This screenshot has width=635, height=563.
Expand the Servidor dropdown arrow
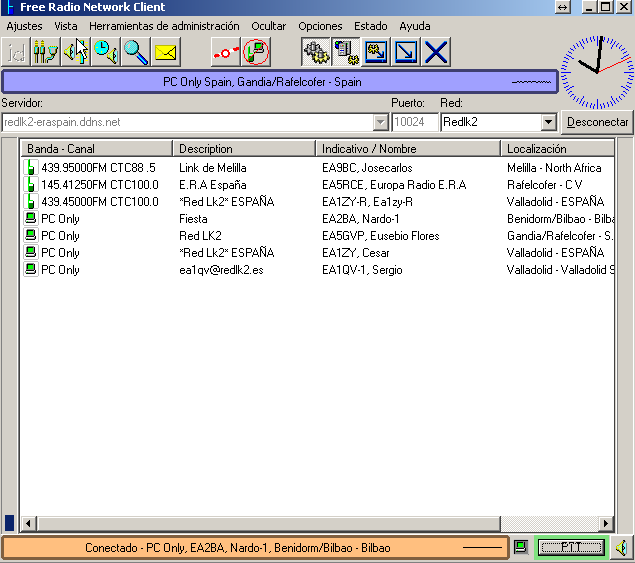pos(381,122)
